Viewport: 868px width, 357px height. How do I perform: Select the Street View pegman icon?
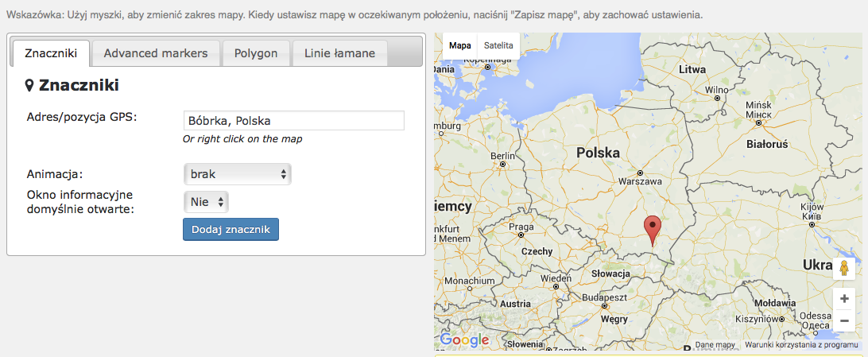843,268
